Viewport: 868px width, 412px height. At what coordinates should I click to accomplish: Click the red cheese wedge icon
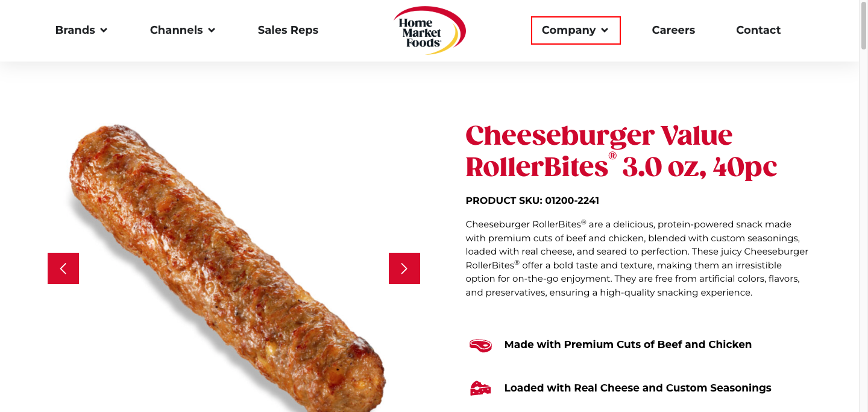[x=480, y=388]
